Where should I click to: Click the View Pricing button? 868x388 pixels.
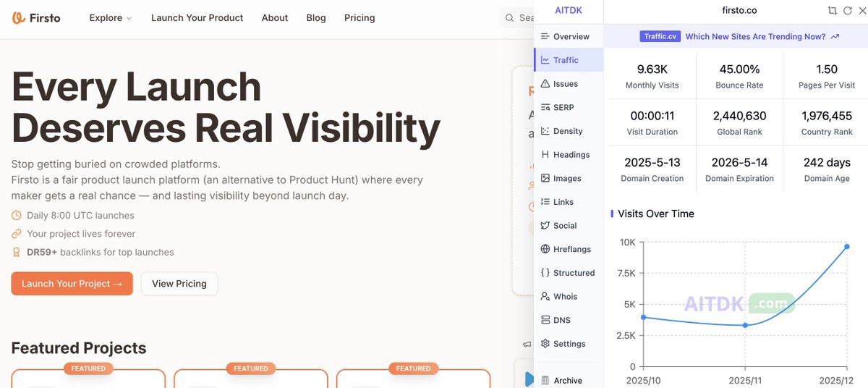point(179,284)
